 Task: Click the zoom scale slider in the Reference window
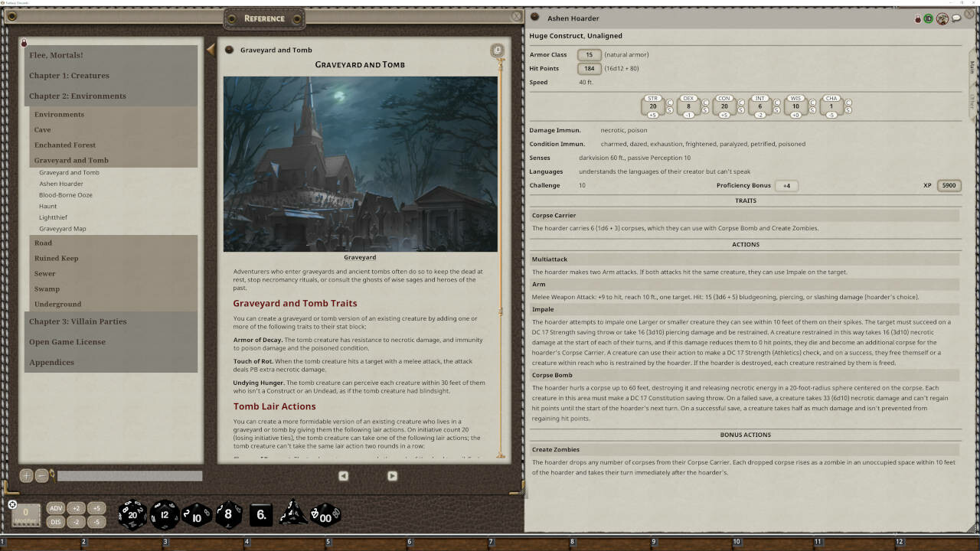coord(129,475)
